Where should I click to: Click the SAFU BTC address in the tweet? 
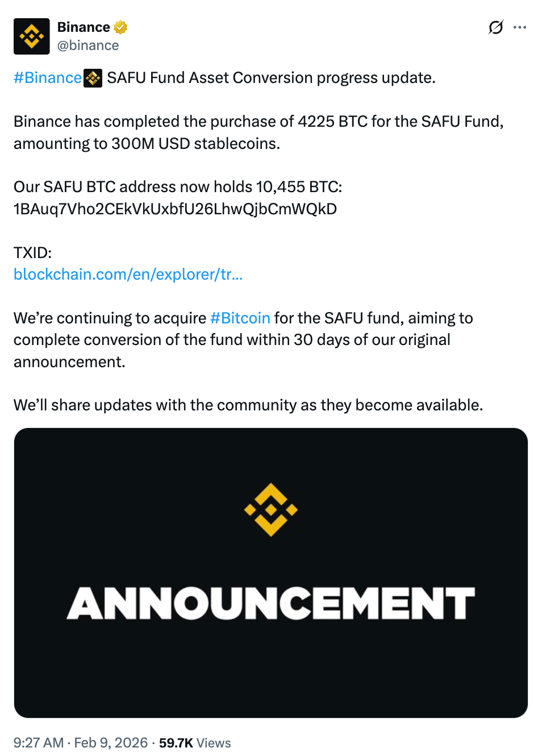175,209
